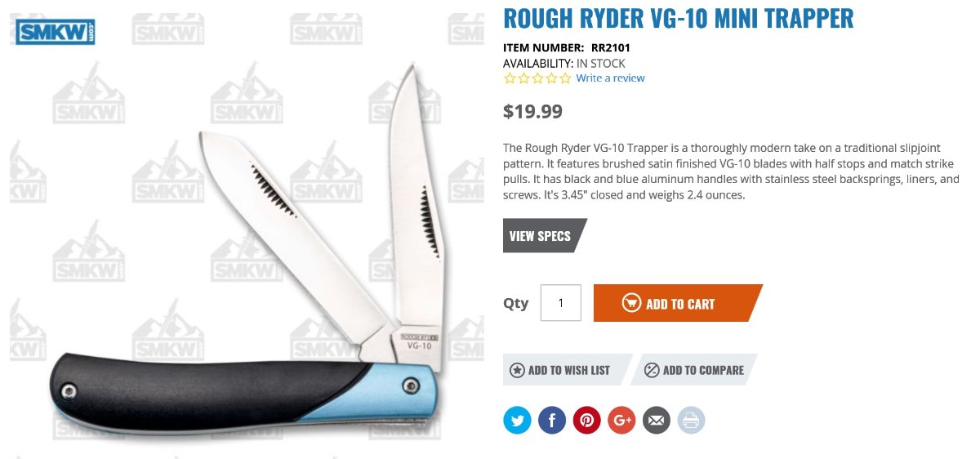
Task: Select the Rough Ryder VG-10 Mini Trapper title
Action: 679,17
